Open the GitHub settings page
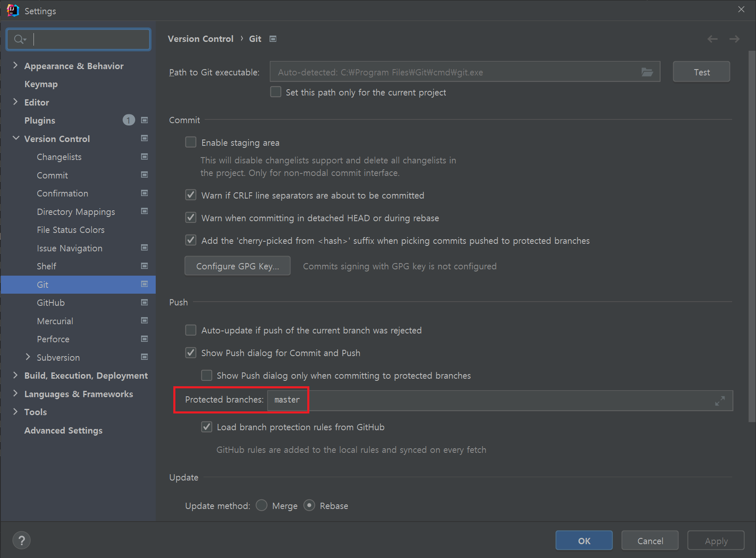The height and width of the screenshot is (558, 756). (51, 302)
